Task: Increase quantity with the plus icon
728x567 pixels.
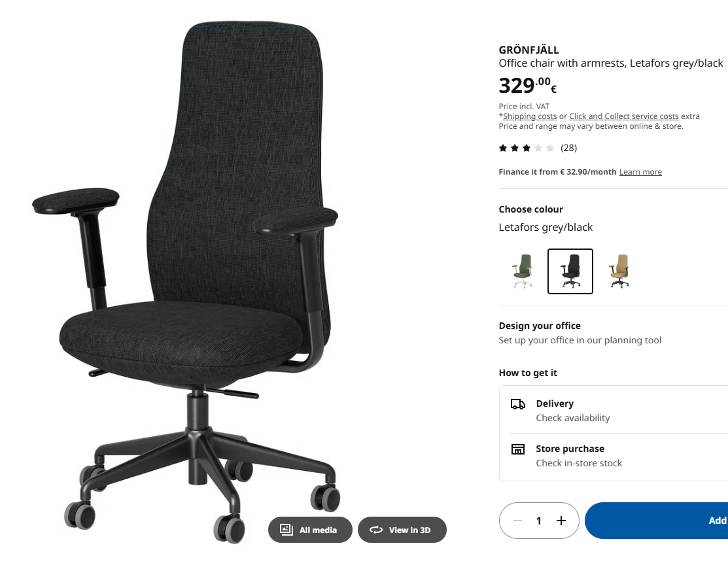Action: click(x=561, y=521)
